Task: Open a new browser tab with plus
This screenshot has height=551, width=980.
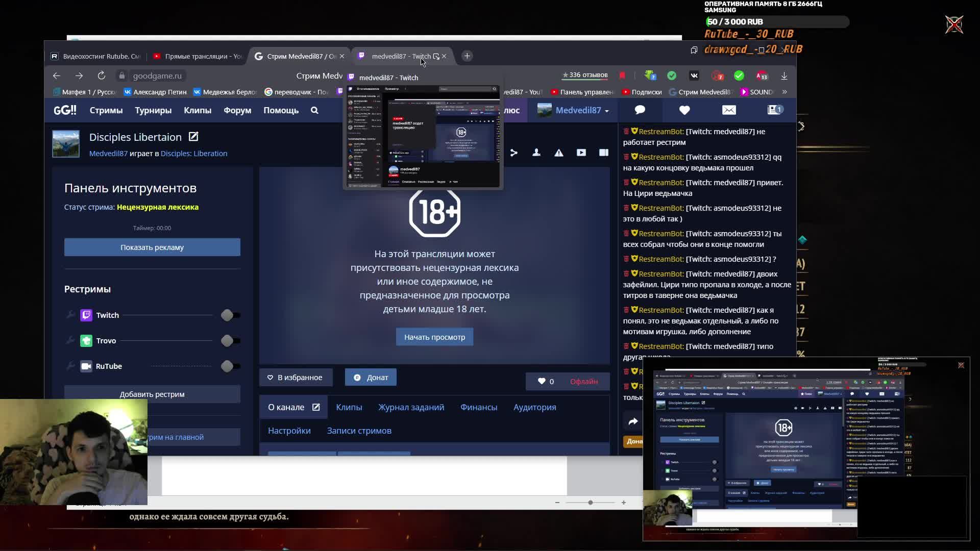Action: pos(467,56)
